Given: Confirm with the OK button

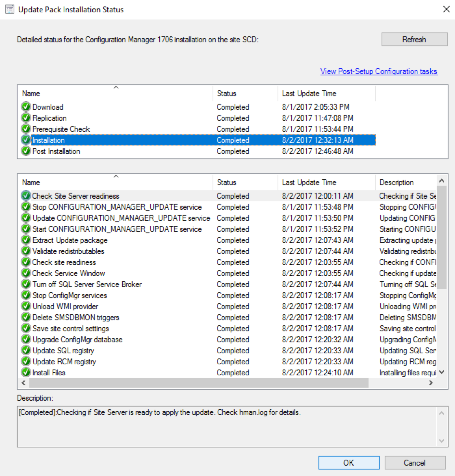Looking at the screenshot, I should tap(349, 463).
